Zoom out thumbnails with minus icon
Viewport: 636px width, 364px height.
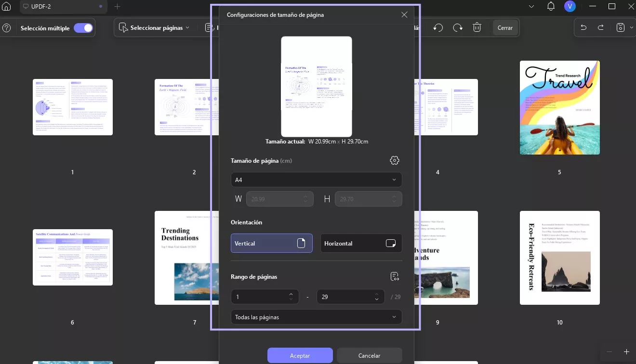click(609, 352)
